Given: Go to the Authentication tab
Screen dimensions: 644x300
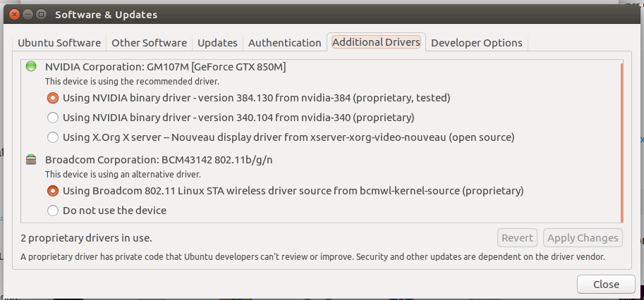Looking at the screenshot, I should coord(285,43).
